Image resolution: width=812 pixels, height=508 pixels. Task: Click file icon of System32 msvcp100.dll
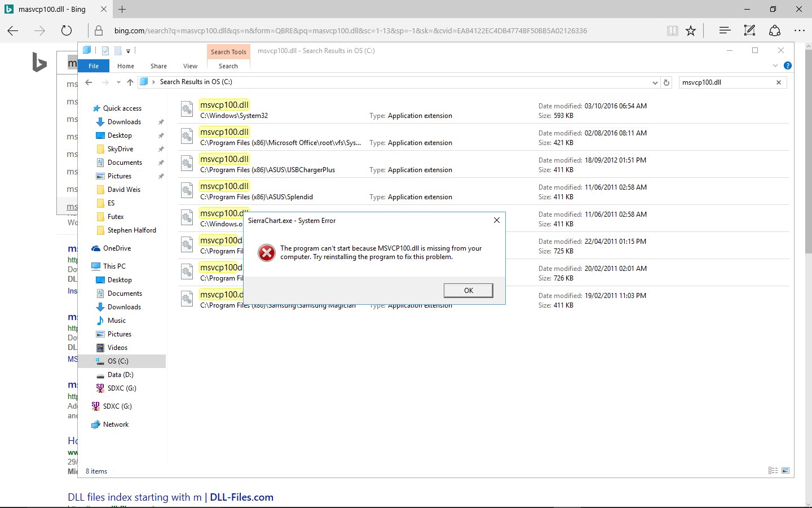click(187, 110)
